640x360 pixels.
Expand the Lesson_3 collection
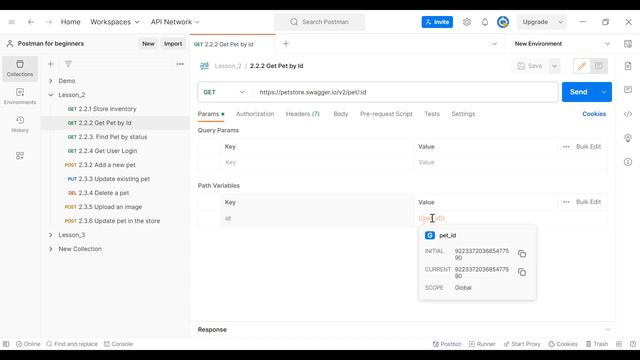tap(51, 235)
